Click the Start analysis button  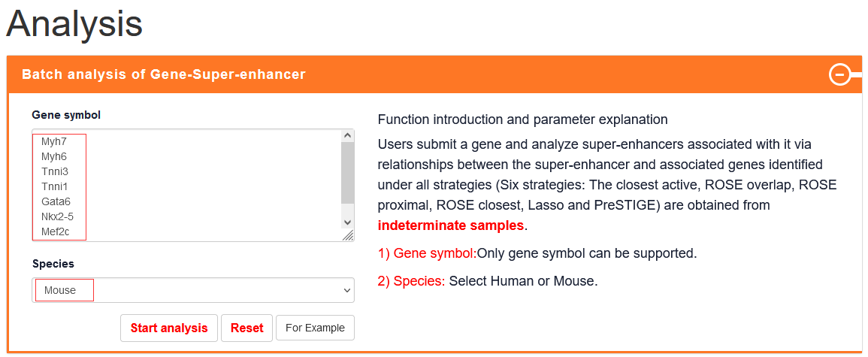(x=169, y=328)
